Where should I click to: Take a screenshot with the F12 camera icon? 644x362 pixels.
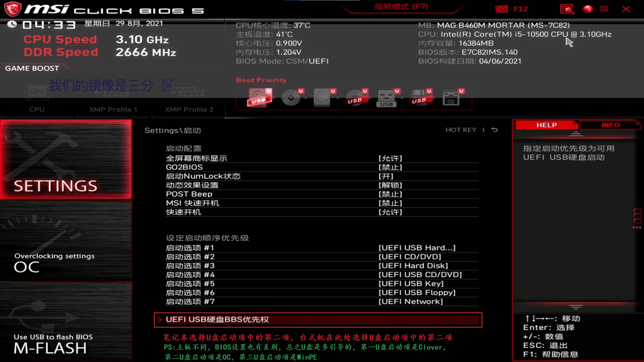point(501,9)
